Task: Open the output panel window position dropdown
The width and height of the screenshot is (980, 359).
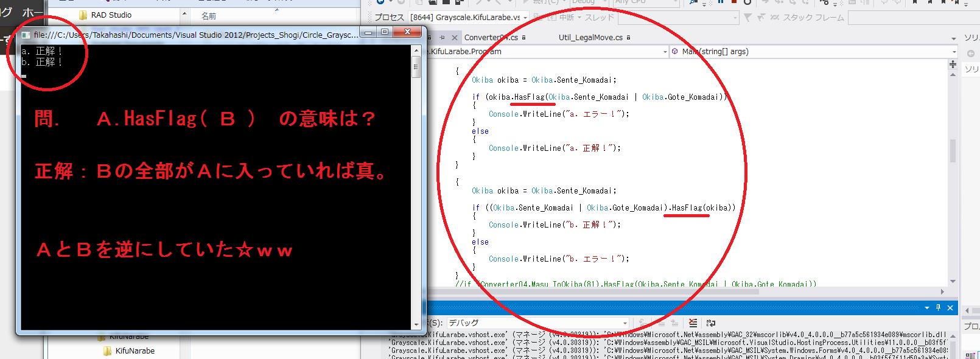Action: (927, 308)
